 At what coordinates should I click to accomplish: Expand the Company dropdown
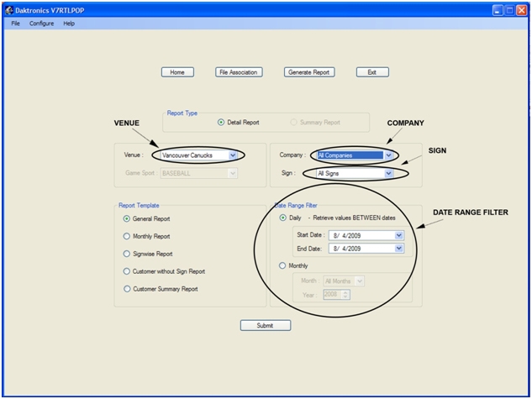388,155
